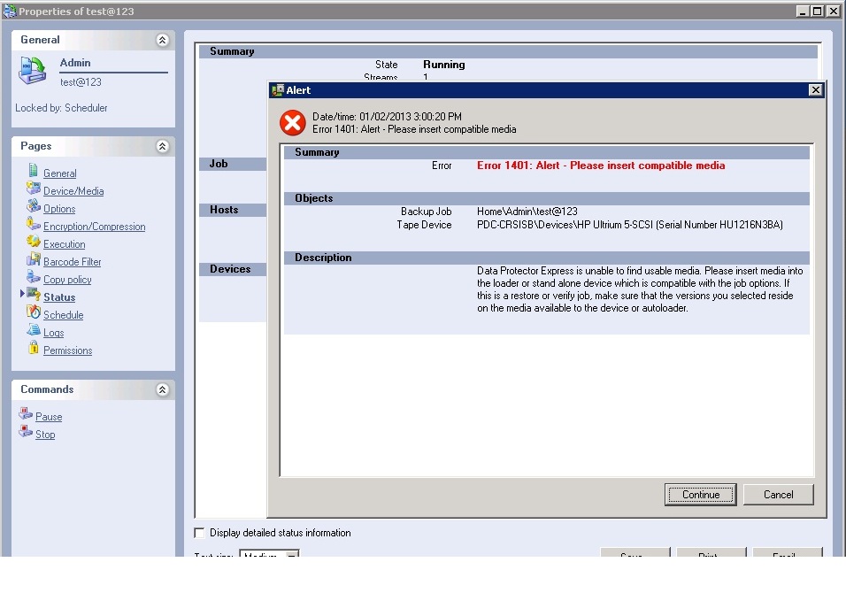Open the Device/Media page link

(73, 191)
